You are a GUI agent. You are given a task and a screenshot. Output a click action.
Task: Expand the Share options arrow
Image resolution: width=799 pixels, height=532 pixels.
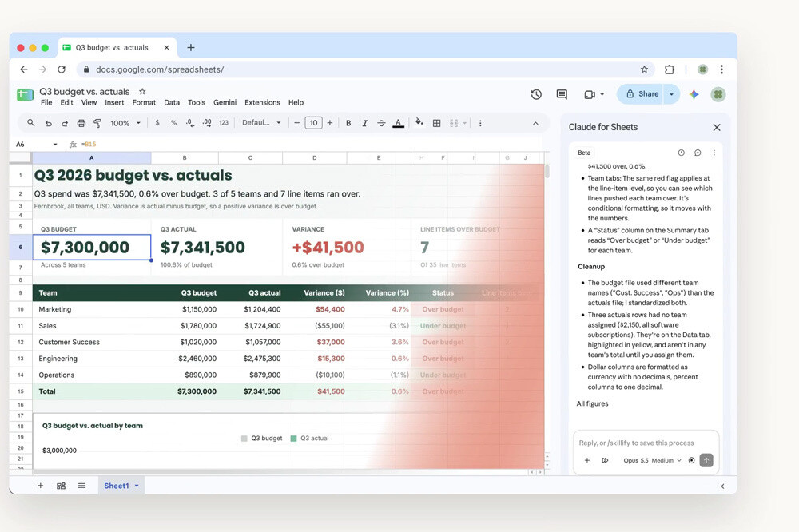[672, 94]
